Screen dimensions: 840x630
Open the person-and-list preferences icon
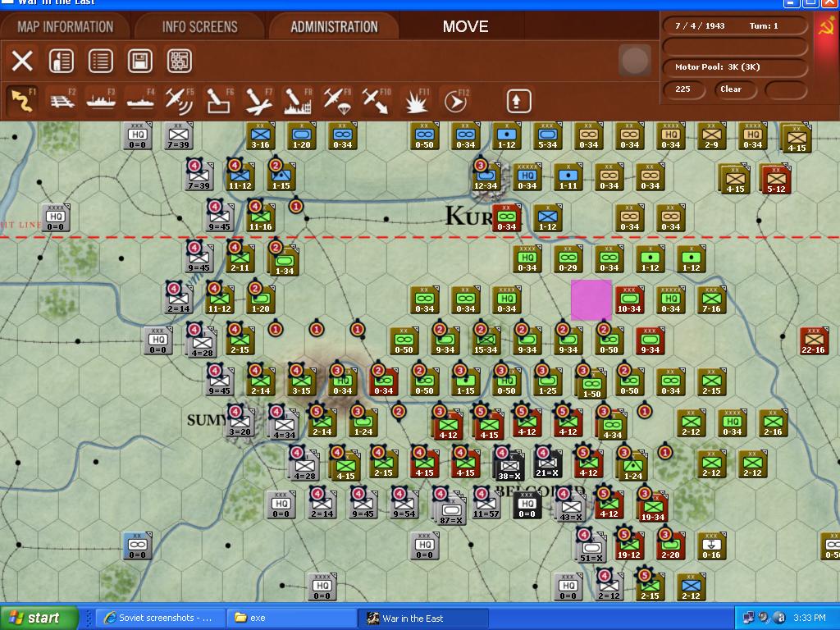61,61
